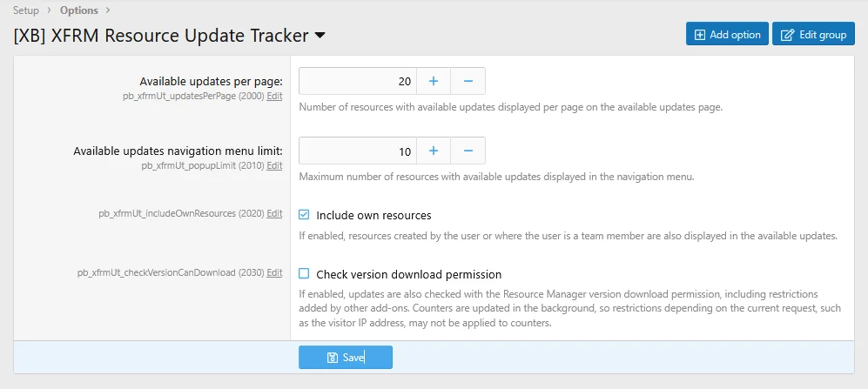The height and width of the screenshot is (389, 868).
Task: Go to Options breadcrumb
Action: click(x=79, y=10)
